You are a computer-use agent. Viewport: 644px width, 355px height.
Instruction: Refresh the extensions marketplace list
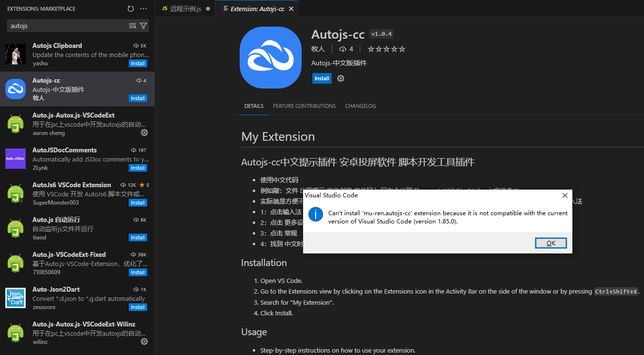pyautogui.click(x=131, y=9)
